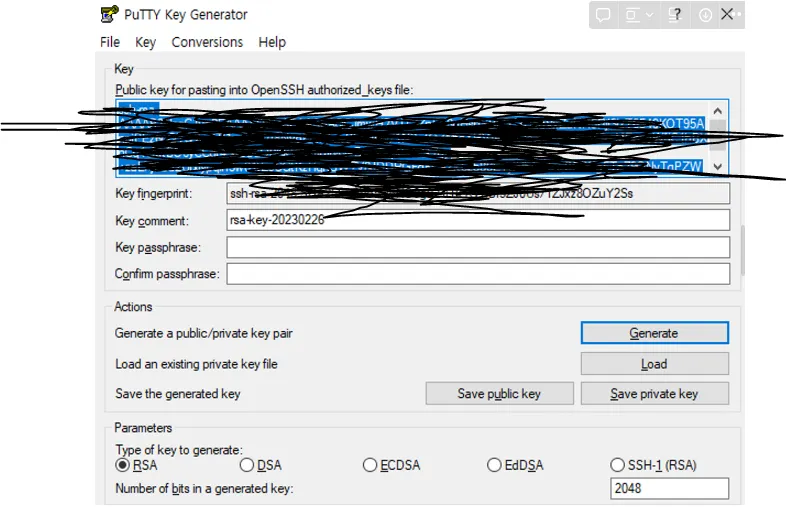
Task: Close the PuTTY Key Generator window
Action: click(727, 14)
